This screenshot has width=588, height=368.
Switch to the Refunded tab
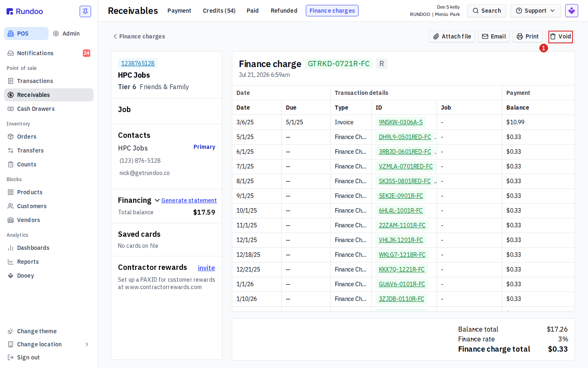[x=284, y=11]
